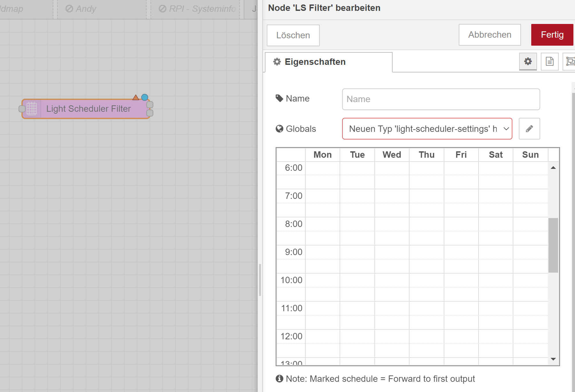Screen dimensions: 575x392
Task: Mark Sunday 12:00 schedule cell
Action: point(530,336)
